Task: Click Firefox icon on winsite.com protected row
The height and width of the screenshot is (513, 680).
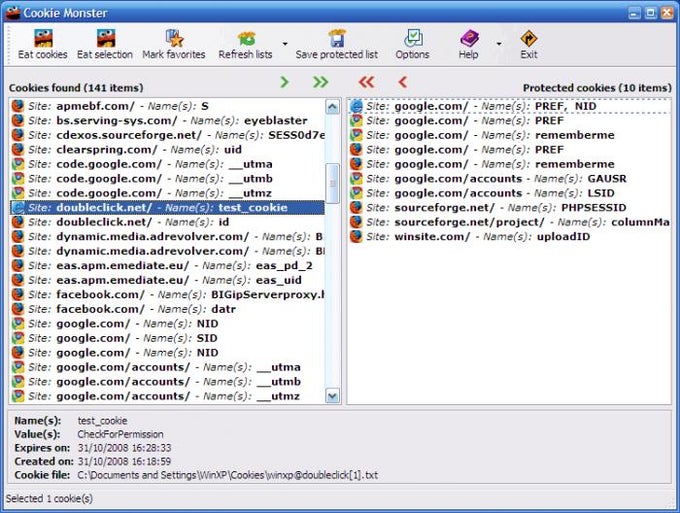Action: tap(356, 237)
